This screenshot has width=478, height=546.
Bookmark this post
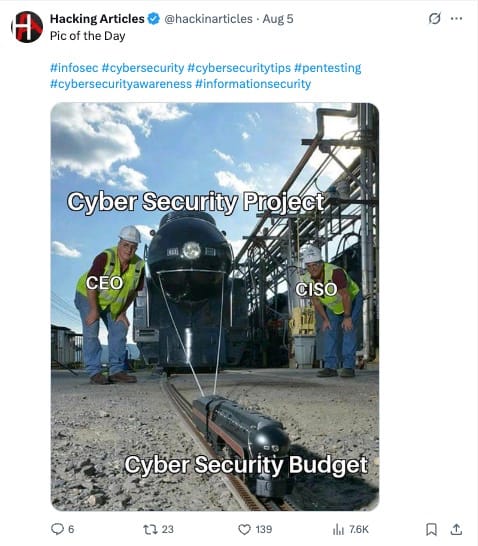point(431,530)
